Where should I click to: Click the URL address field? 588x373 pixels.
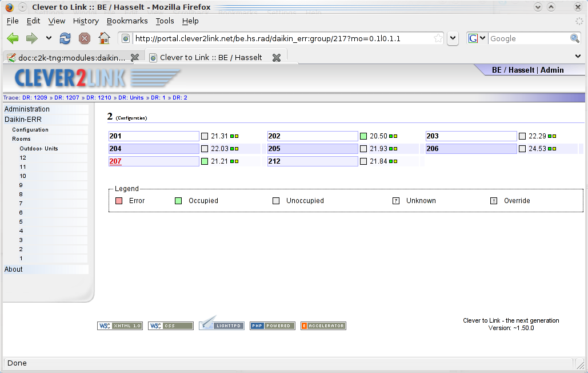[x=283, y=38]
